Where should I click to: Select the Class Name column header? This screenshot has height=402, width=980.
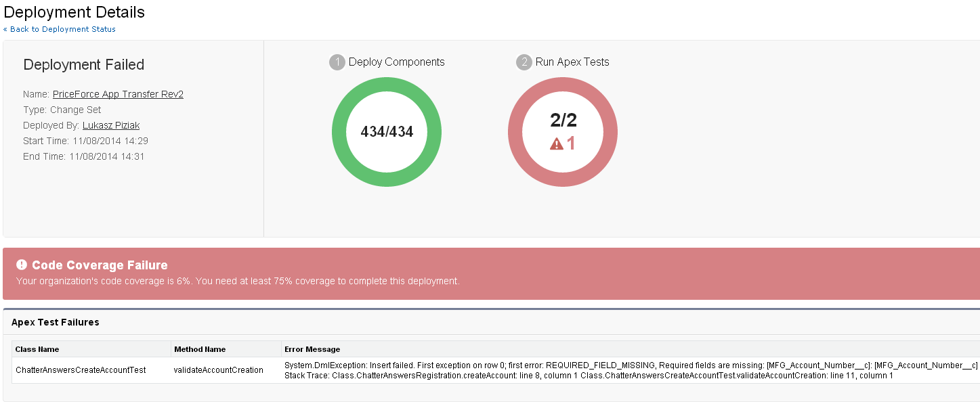pyautogui.click(x=37, y=349)
